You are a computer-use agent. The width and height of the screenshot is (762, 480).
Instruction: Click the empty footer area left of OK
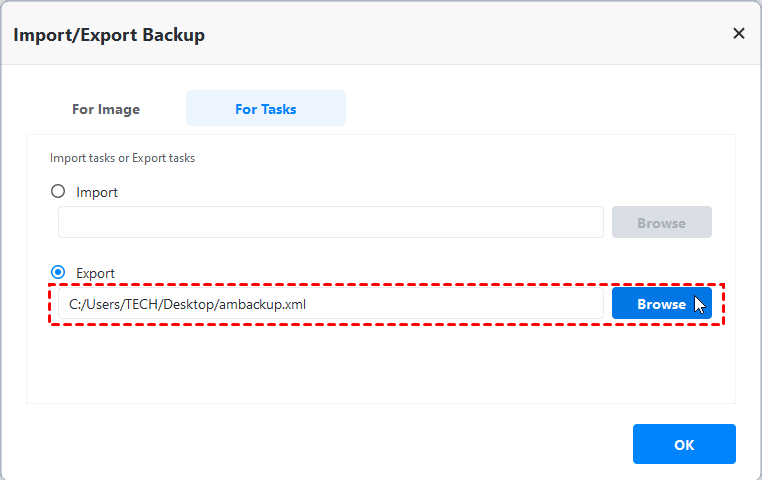point(320,444)
